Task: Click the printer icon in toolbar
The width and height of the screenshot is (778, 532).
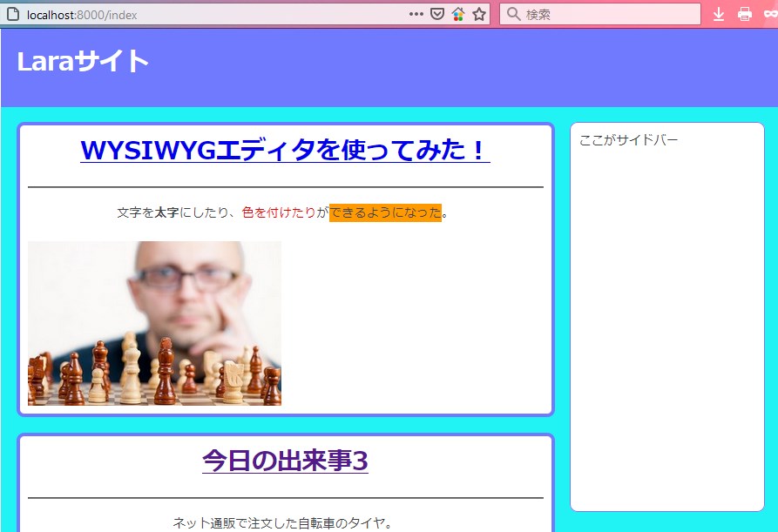Action: pyautogui.click(x=745, y=14)
